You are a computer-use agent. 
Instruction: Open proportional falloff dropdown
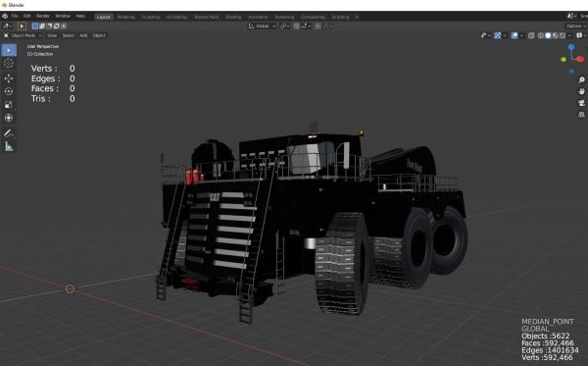327,26
